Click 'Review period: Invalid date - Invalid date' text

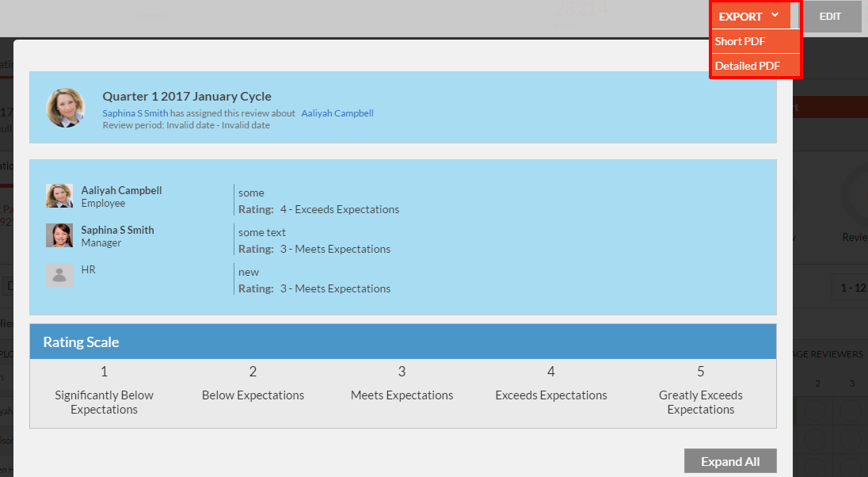[186, 125]
